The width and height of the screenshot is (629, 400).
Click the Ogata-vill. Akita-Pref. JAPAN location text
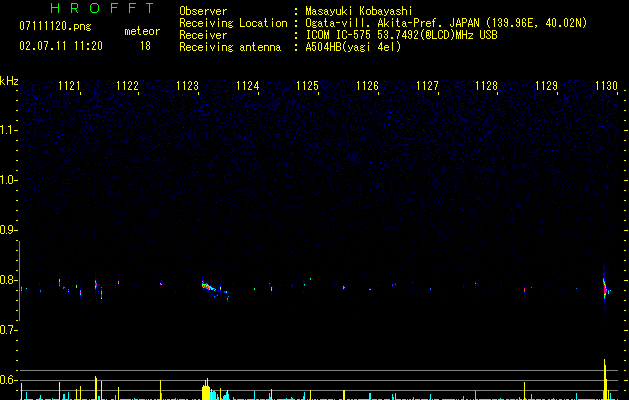coord(446,23)
